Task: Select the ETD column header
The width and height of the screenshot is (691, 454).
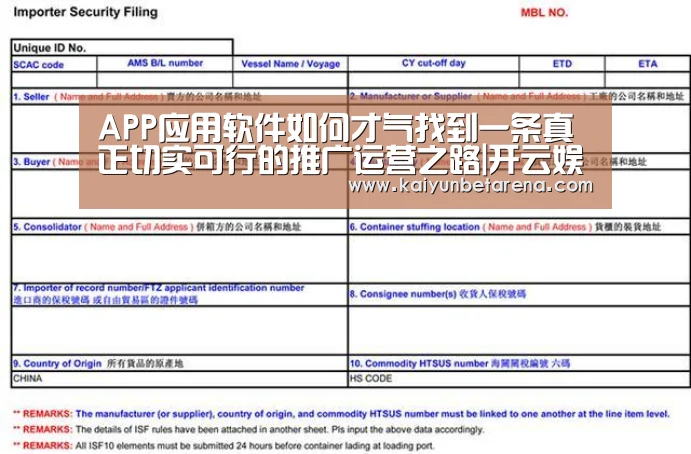Action: [562, 64]
